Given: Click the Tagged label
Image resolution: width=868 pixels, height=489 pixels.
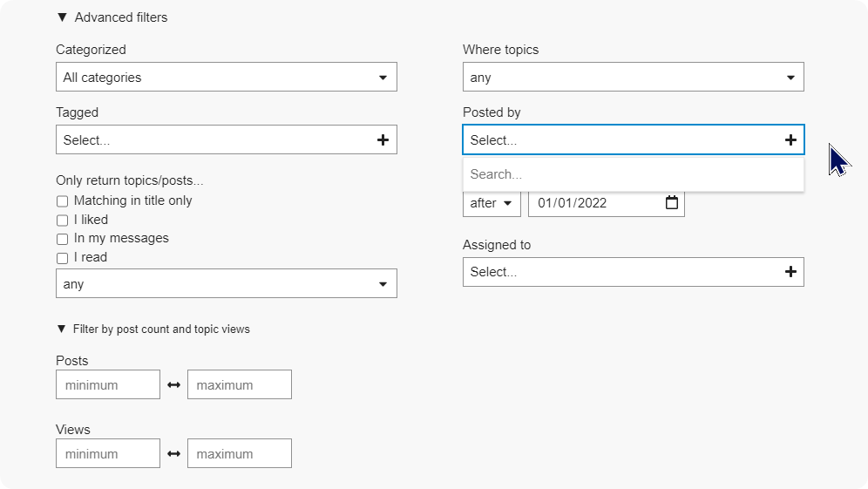Looking at the screenshot, I should click(x=77, y=112).
